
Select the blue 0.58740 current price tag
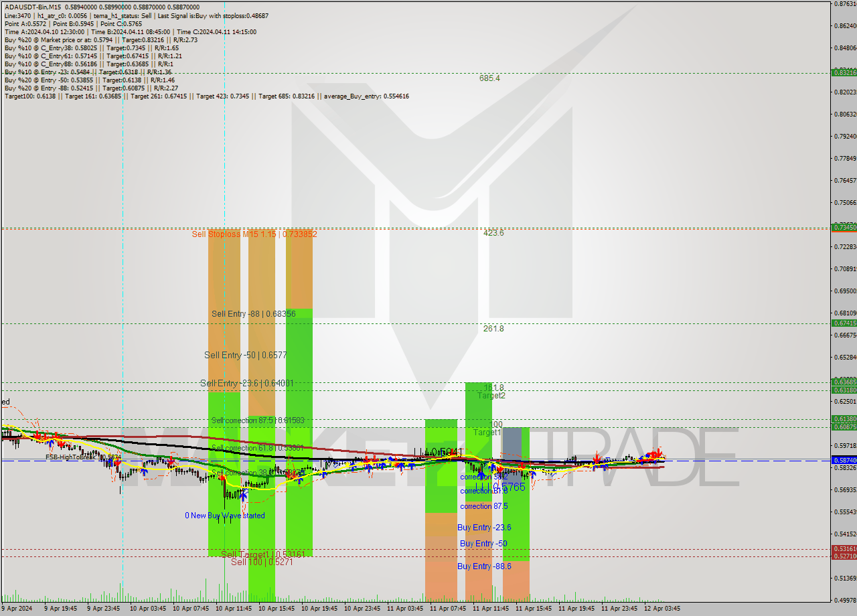[x=844, y=461]
